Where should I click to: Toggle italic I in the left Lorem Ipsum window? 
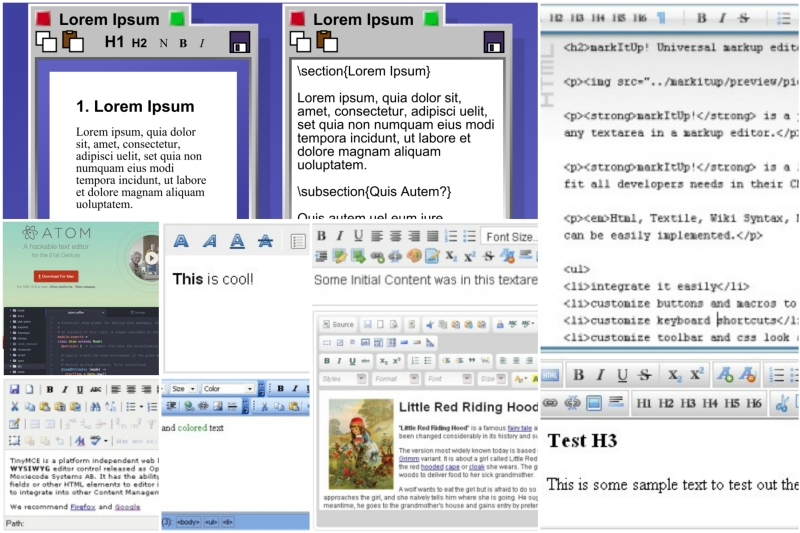(202, 43)
